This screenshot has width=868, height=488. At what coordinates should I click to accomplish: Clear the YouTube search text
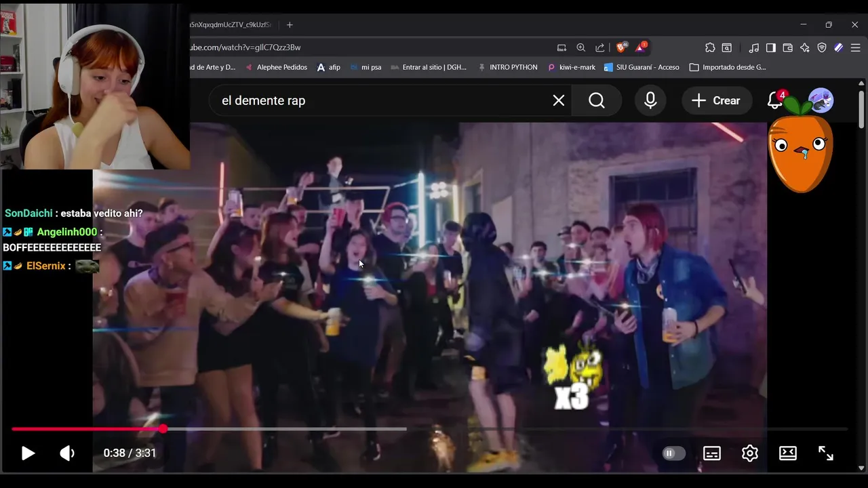[559, 100]
